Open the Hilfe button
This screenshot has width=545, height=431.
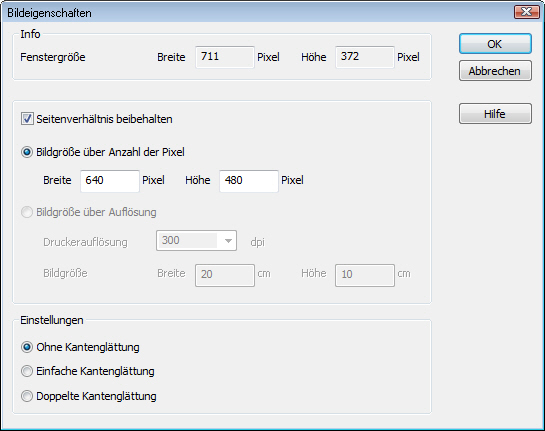pos(495,114)
